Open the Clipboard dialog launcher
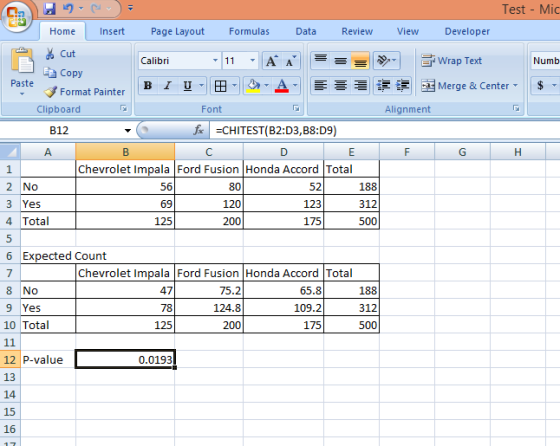The width and height of the screenshot is (560, 446). (x=124, y=109)
